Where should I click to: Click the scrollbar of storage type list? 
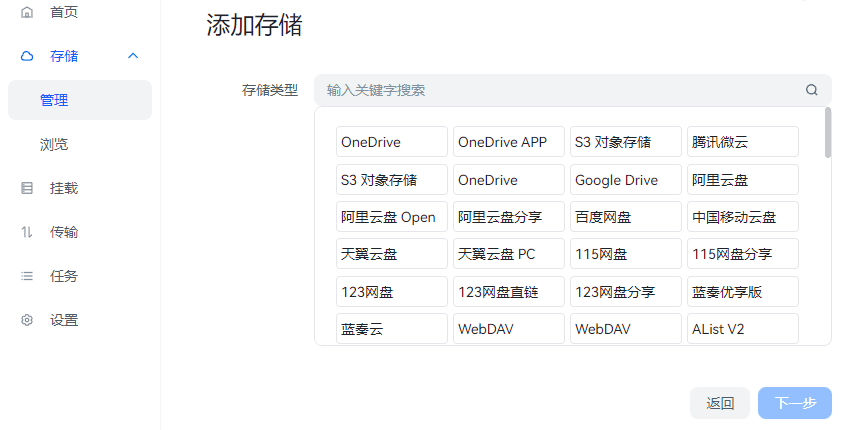[x=827, y=133]
